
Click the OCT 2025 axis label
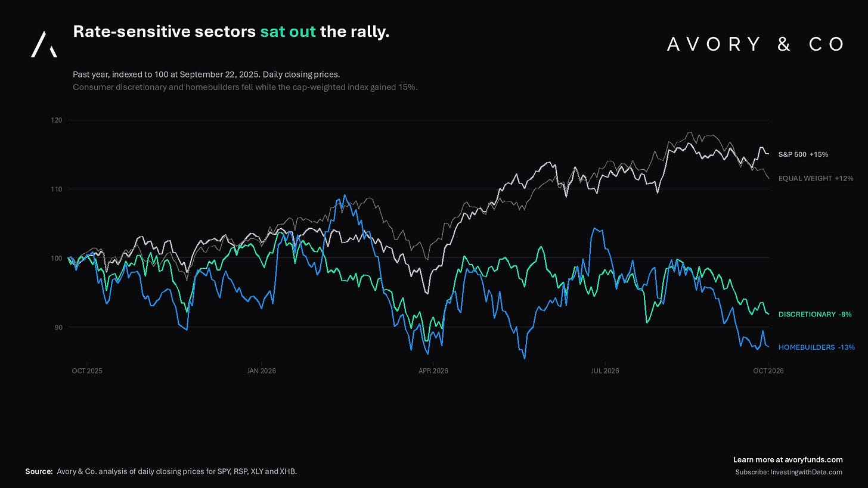[86, 371]
